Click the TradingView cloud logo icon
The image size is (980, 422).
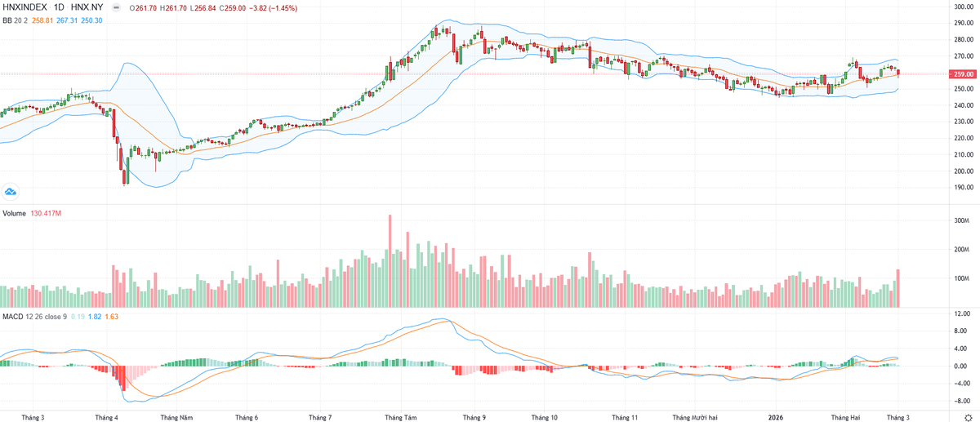pyautogui.click(x=11, y=192)
